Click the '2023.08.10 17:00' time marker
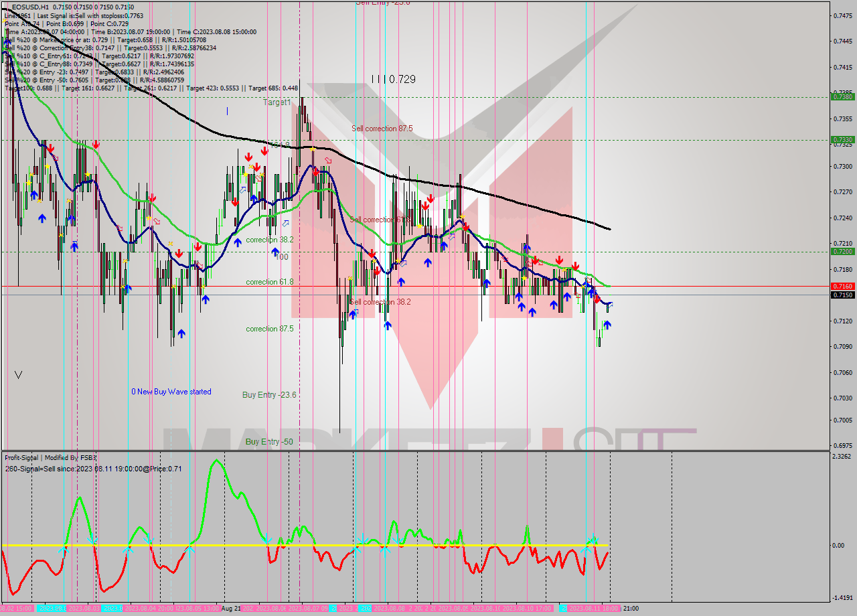Viewport: 857px width, 616px height. [x=528, y=609]
